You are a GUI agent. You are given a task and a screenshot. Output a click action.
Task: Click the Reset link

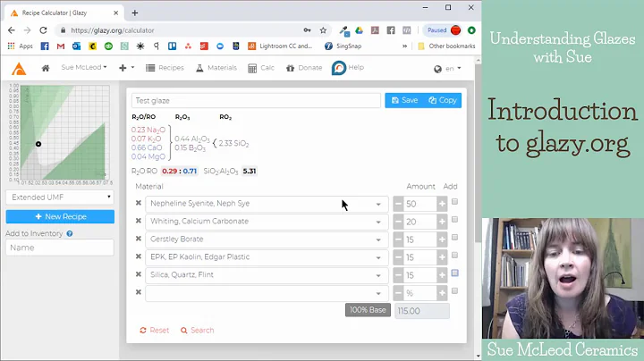[155, 331]
